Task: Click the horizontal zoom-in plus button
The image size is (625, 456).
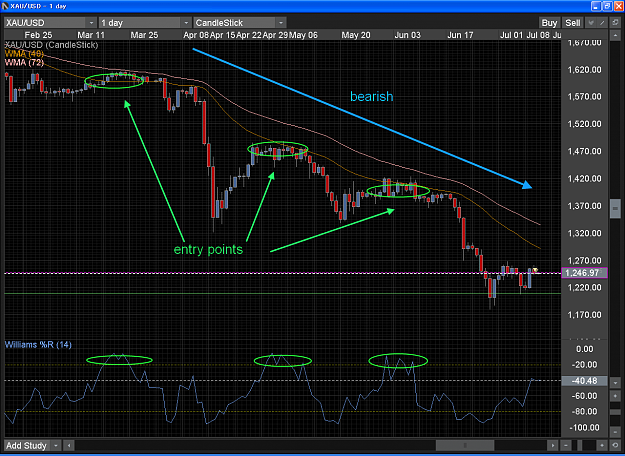Action: point(602,445)
